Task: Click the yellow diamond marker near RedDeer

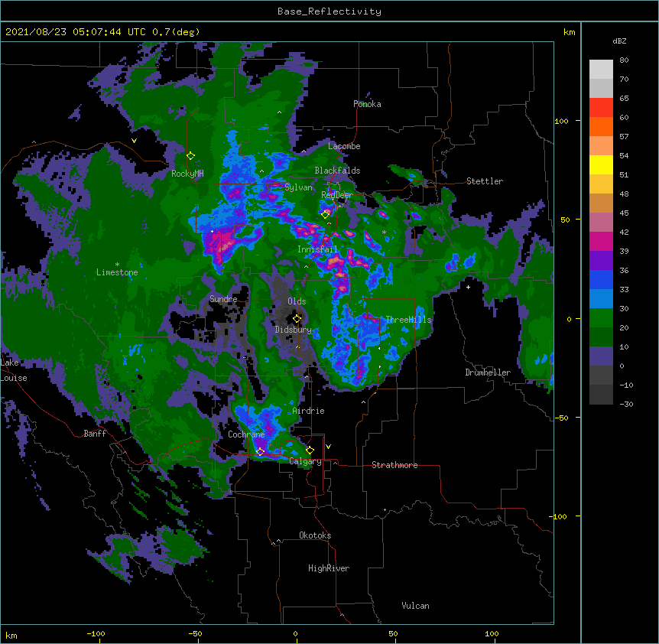Action: (326, 214)
